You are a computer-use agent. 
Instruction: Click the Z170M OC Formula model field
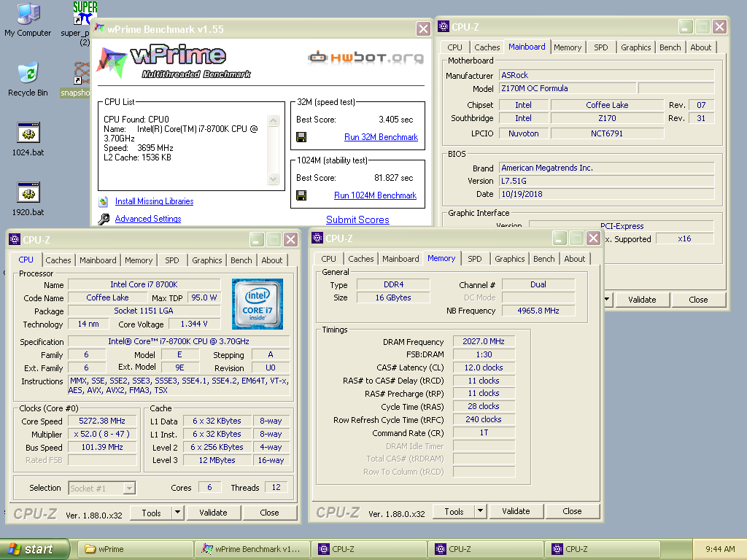568,88
